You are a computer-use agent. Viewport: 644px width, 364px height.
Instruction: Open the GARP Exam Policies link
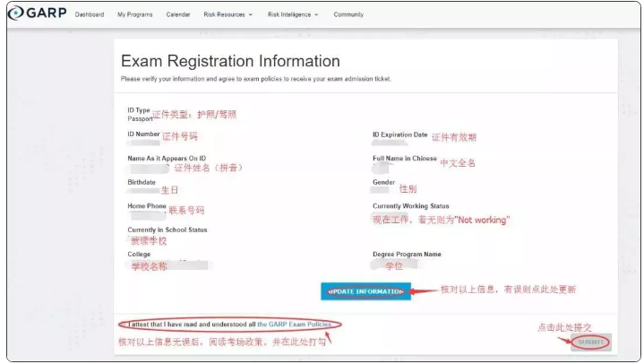click(294, 325)
